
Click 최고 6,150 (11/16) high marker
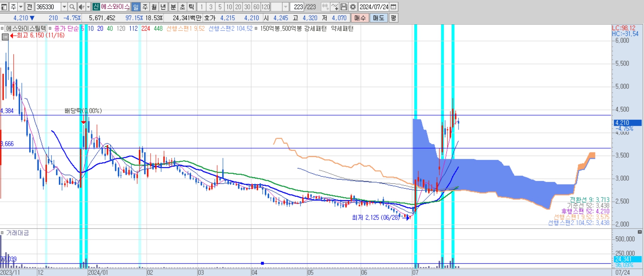38,35
